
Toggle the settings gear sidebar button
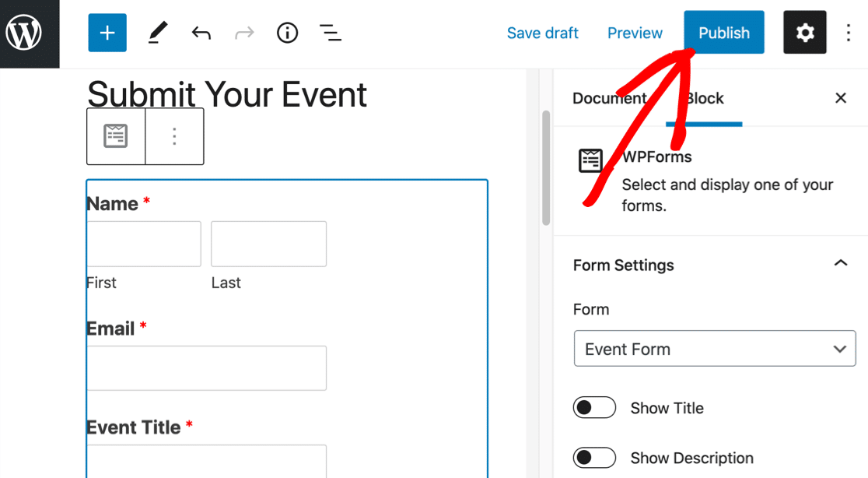[x=805, y=33]
